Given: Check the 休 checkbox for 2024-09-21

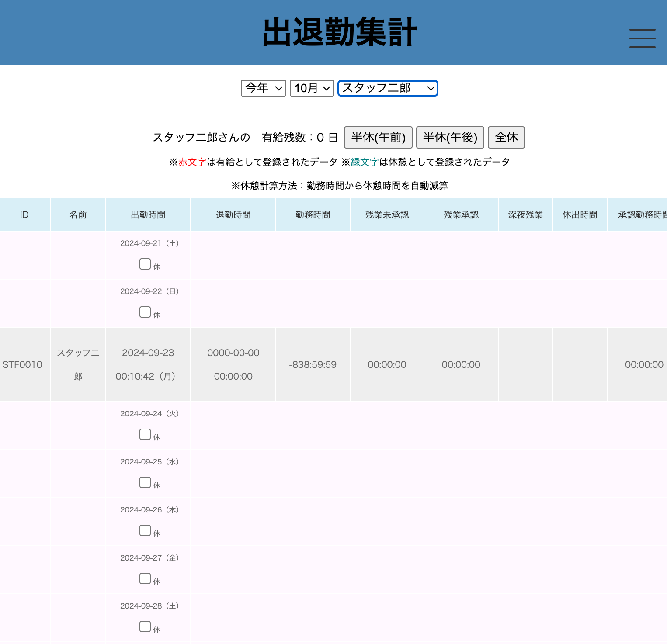Looking at the screenshot, I should (145, 264).
